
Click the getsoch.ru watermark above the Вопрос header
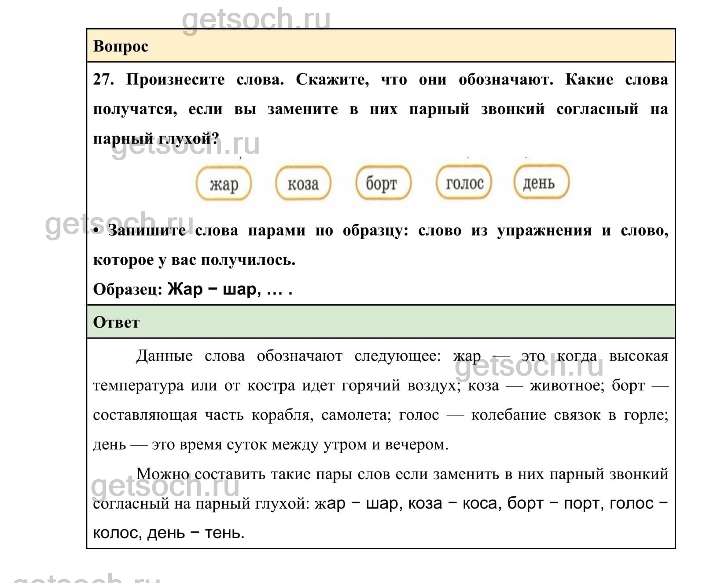[x=256, y=19]
